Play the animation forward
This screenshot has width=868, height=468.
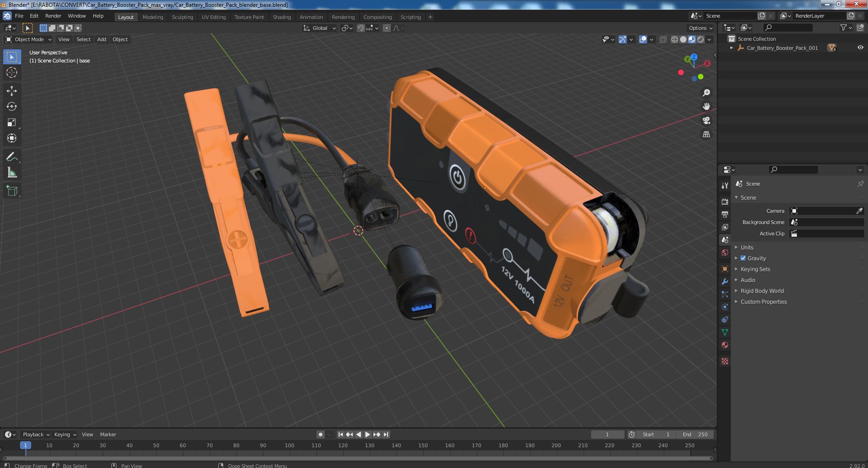click(368, 435)
